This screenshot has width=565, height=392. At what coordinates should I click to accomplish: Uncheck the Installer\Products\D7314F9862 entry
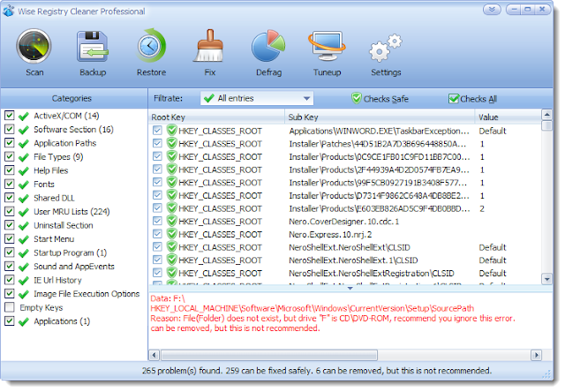(x=157, y=195)
